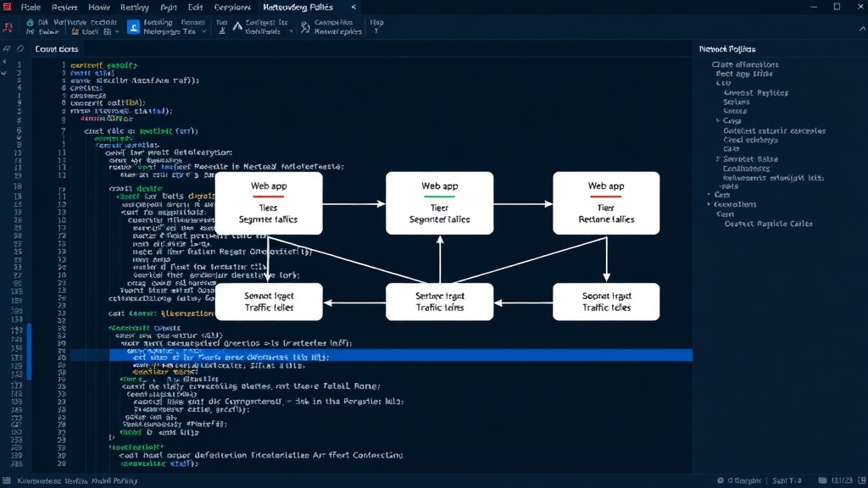This screenshot has width=868, height=488.
Task: Click the rectangle icon near status bar date
Action: (x=822, y=480)
